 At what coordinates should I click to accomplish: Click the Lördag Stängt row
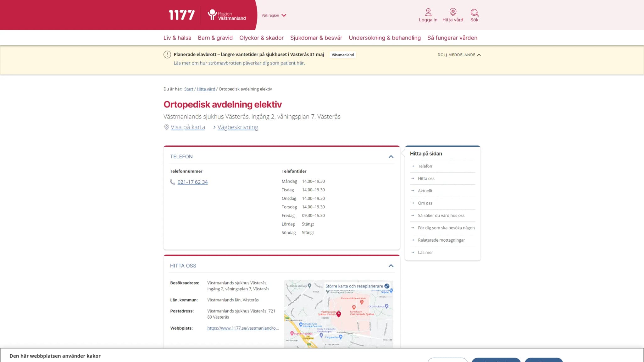(298, 224)
